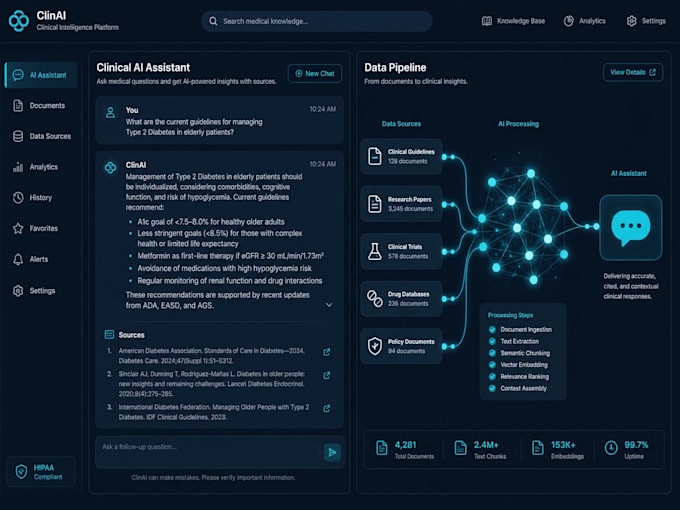Click the Clinical Trials flask icon
This screenshot has height=510, width=680.
click(x=374, y=252)
